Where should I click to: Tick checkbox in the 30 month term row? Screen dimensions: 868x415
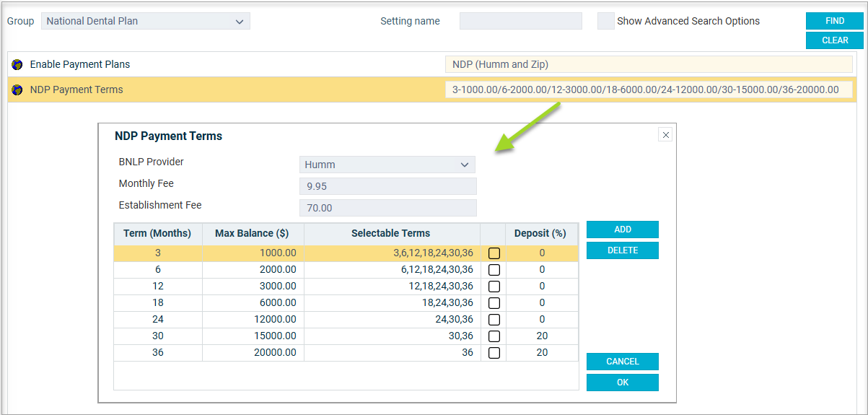click(x=494, y=336)
